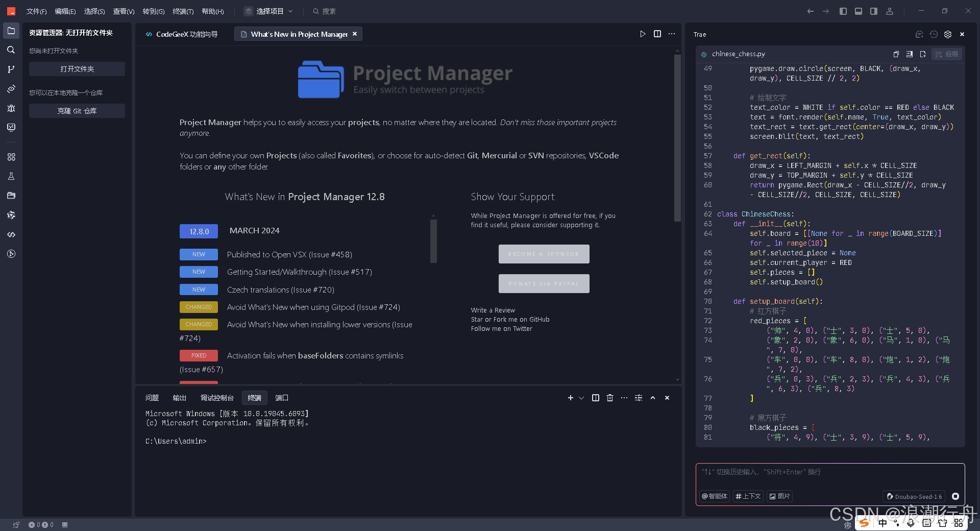Image resolution: width=980 pixels, height=531 pixels.
Task: Insert chinese_chess.py code at cursor
Action: (910, 54)
